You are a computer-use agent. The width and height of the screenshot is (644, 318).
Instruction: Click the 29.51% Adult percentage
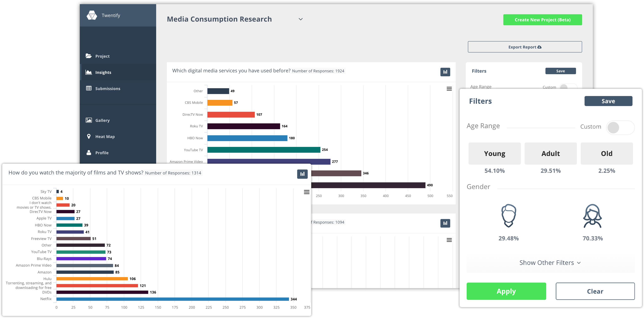pos(550,171)
